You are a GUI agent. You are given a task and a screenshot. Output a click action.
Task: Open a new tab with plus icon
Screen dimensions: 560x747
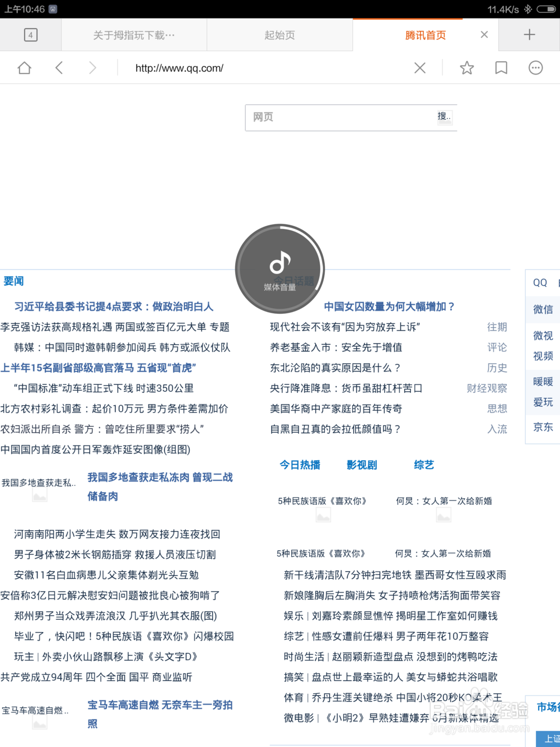529,35
